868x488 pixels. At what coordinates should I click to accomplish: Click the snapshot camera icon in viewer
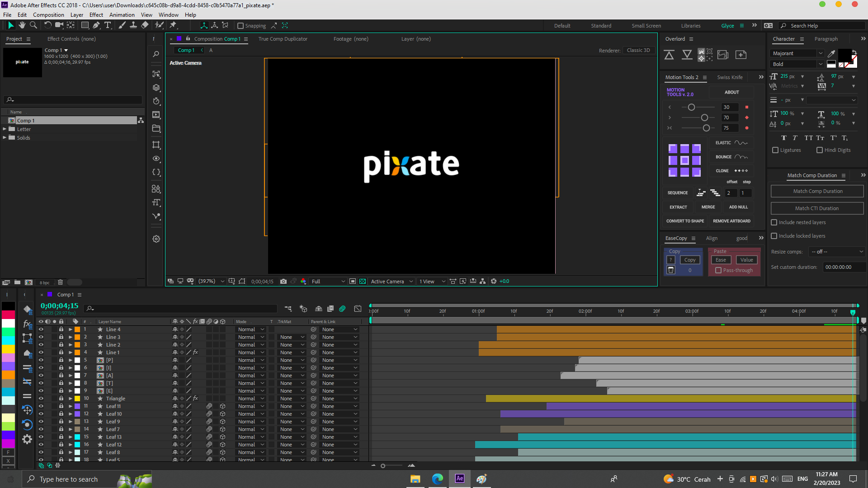pyautogui.click(x=283, y=281)
